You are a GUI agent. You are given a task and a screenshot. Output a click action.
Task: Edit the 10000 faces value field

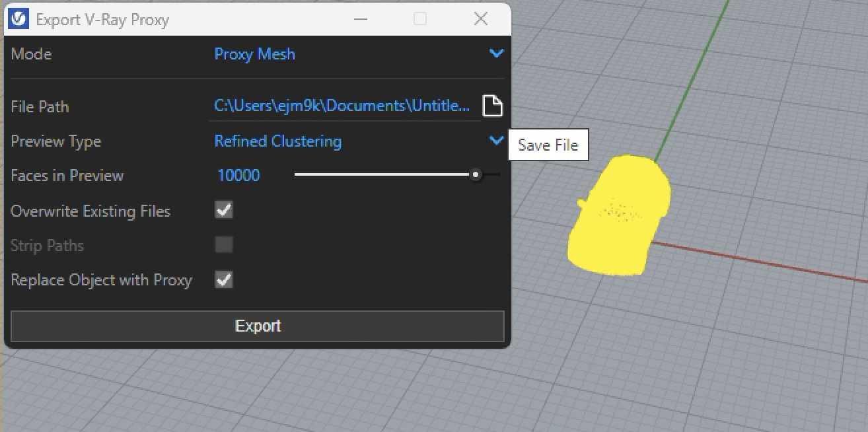pyautogui.click(x=238, y=176)
